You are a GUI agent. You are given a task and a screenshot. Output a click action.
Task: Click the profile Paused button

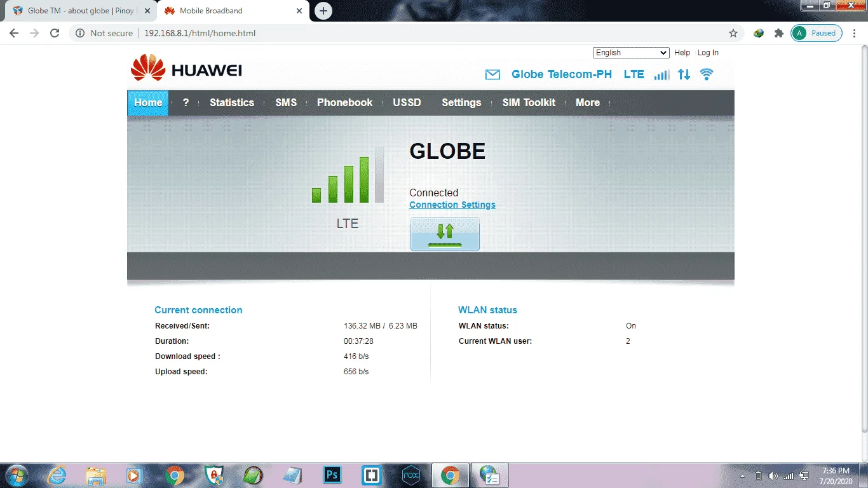coord(817,33)
